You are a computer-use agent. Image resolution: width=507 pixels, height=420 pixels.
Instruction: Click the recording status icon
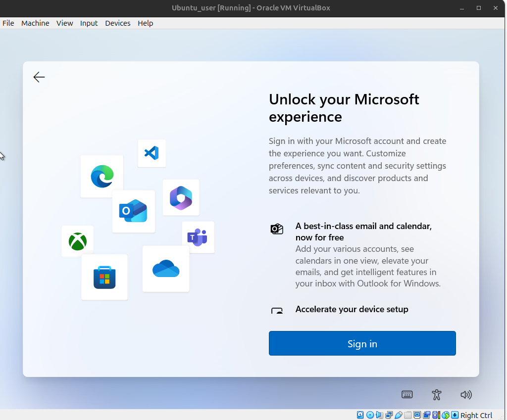tap(426, 415)
